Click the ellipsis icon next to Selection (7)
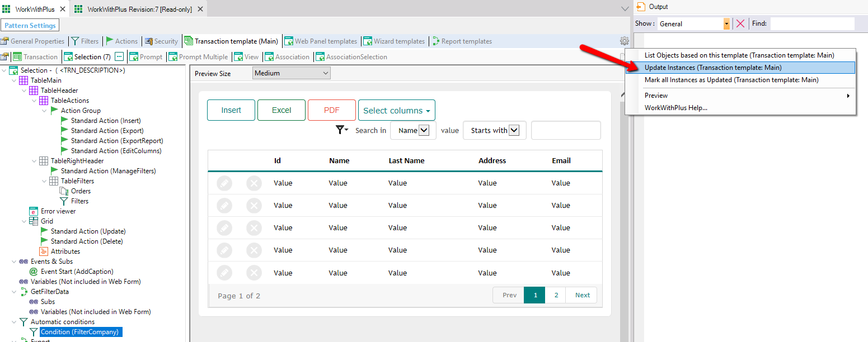Viewport: 868px width, 342px height. (x=119, y=56)
